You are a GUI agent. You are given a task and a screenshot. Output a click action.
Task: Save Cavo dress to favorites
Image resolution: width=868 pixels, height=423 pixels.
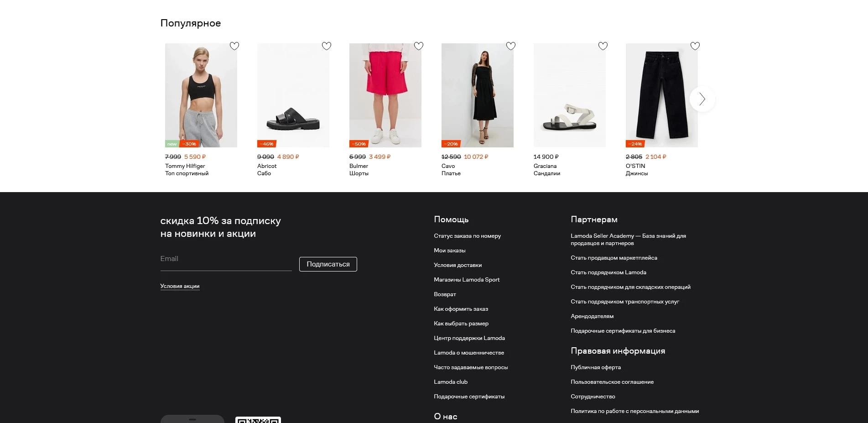(x=511, y=46)
